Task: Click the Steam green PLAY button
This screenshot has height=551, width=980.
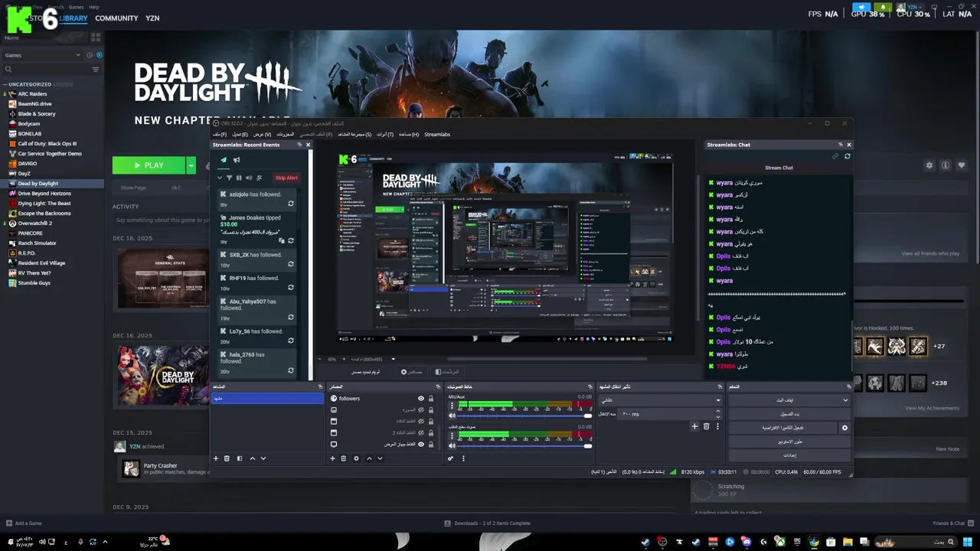Action: (x=149, y=165)
